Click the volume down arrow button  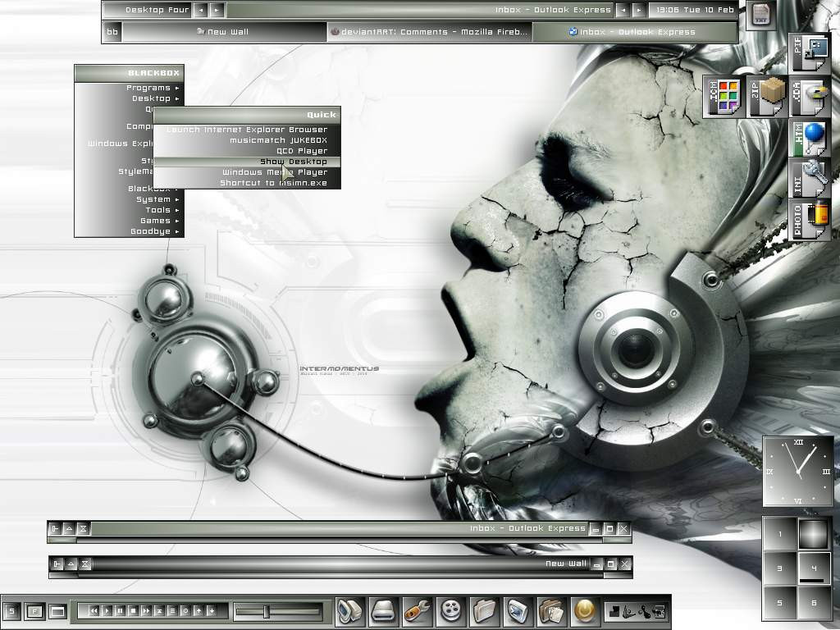click(x=212, y=610)
